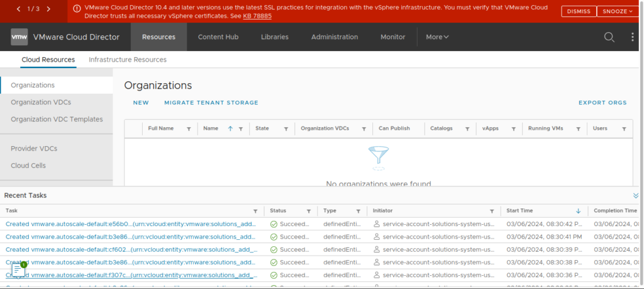This screenshot has width=644, height=289.
Task: Select Organization VDCs in the sidebar
Action: (40, 102)
